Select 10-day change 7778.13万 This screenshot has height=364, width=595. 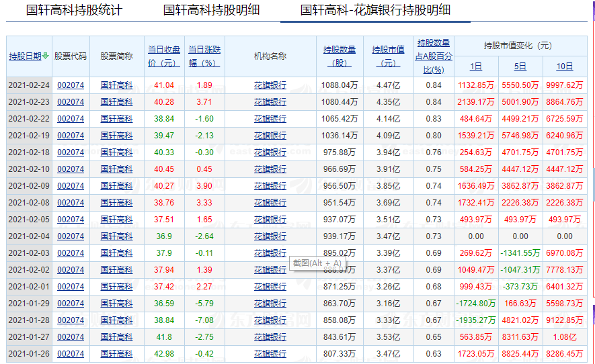[x=565, y=269]
